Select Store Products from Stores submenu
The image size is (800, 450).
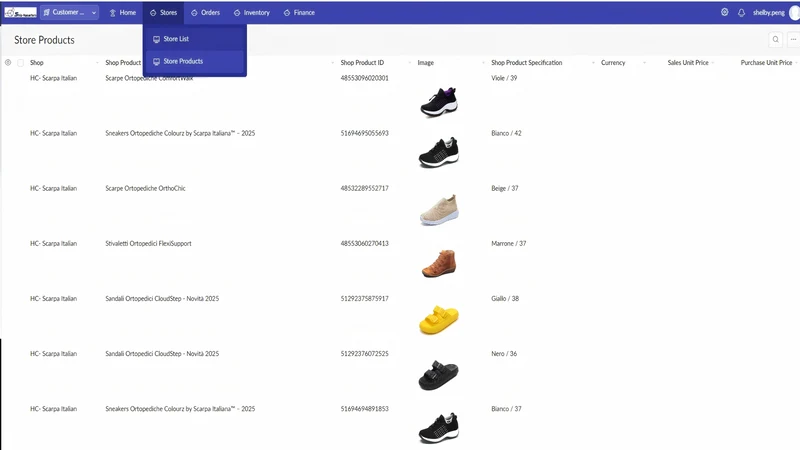click(195, 61)
